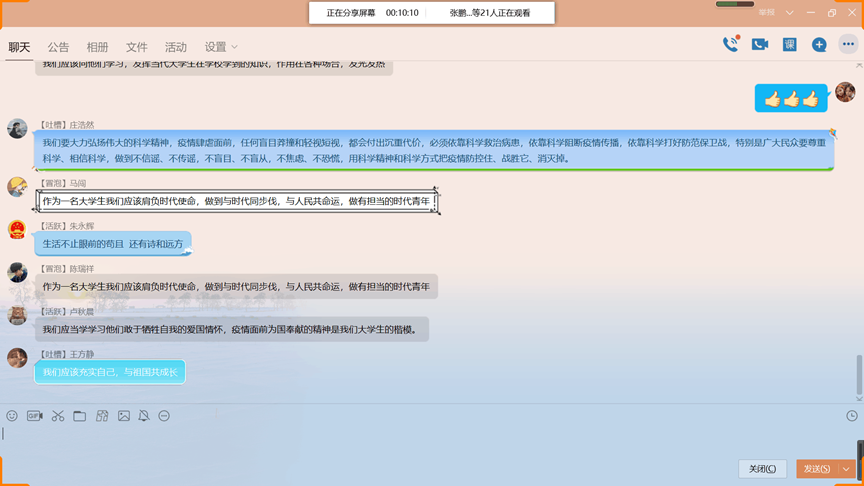Image resolution: width=864 pixels, height=486 pixels.
Task: Open the send options dropdown arrow
Action: tap(847, 469)
